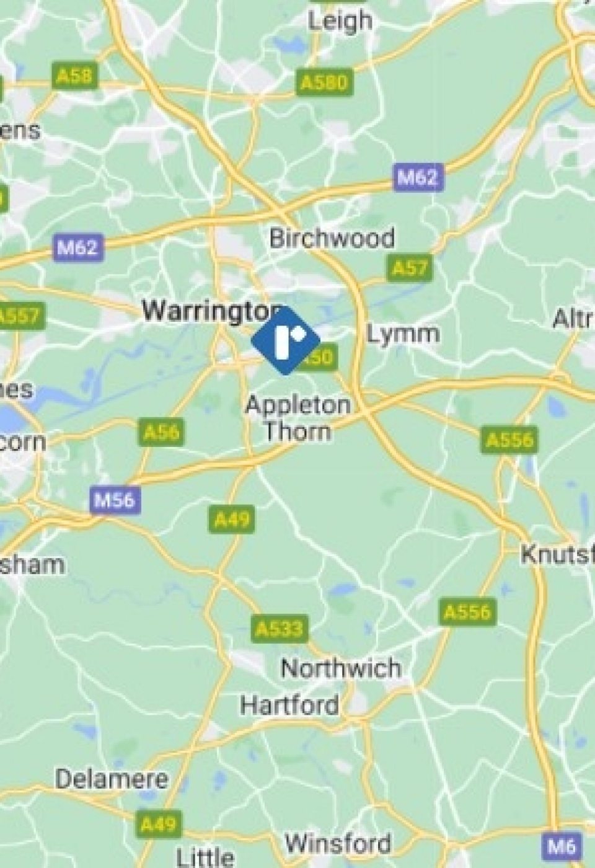Select the Delamere place label
Image resolution: width=595 pixels, height=868 pixels.
click(x=112, y=779)
